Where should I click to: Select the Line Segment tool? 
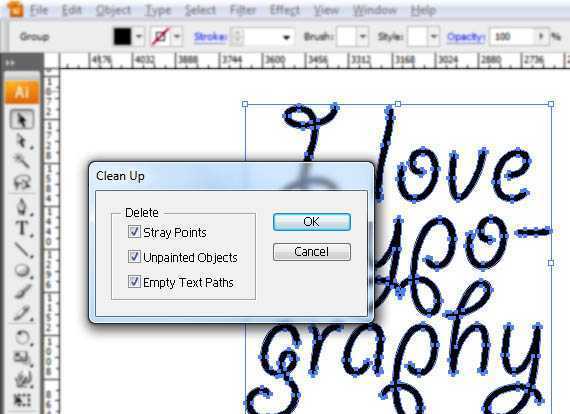coord(22,249)
